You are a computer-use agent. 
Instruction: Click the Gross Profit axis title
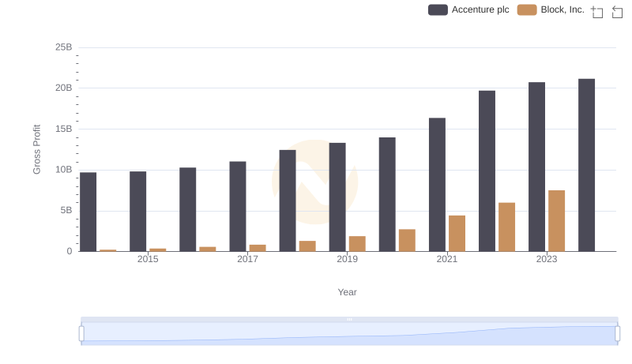pos(36,149)
